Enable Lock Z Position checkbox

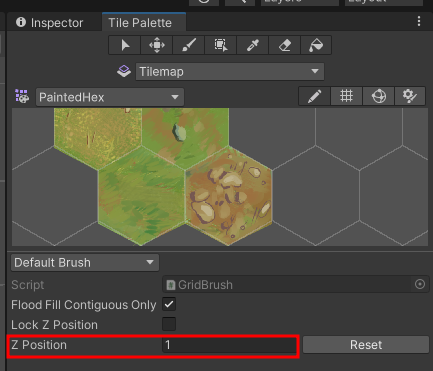169,324
